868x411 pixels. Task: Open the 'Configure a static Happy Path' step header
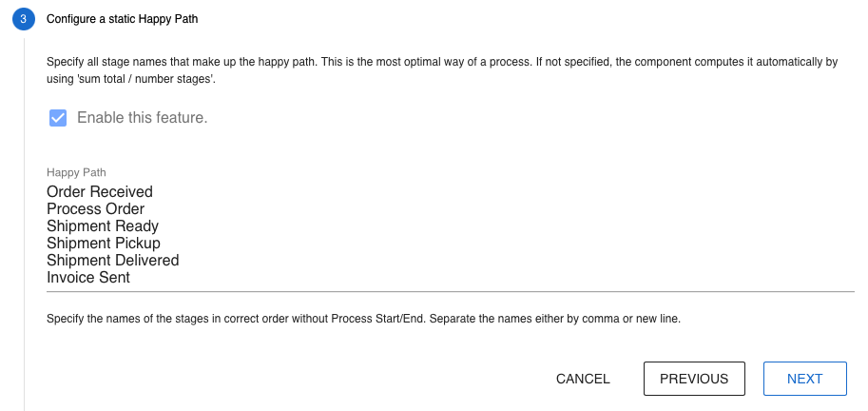[x=123, y=19]
